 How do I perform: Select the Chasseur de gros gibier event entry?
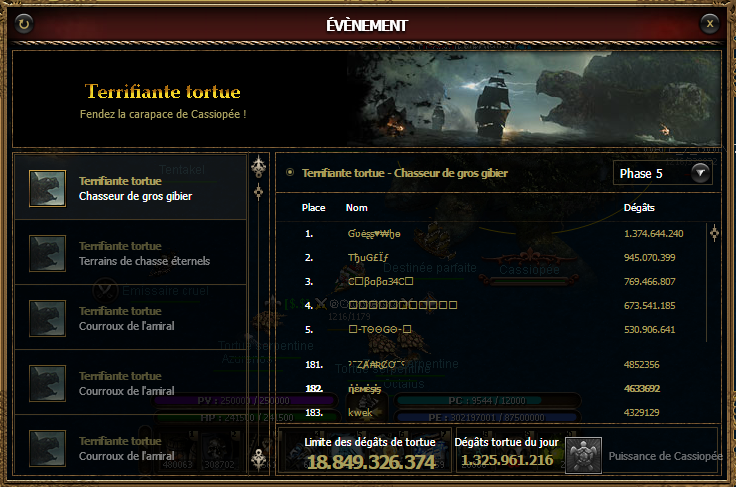tap(130, 188)
